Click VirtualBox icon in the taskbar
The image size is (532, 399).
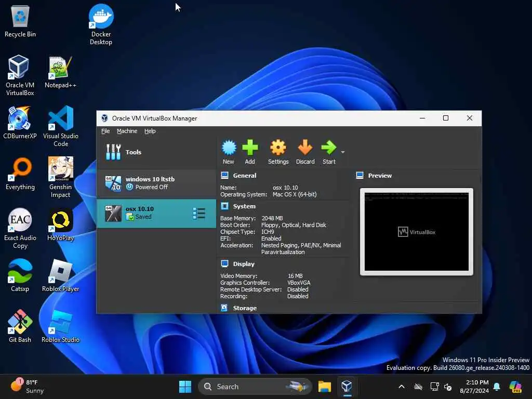pyautogui.click(x=347, y=387)
